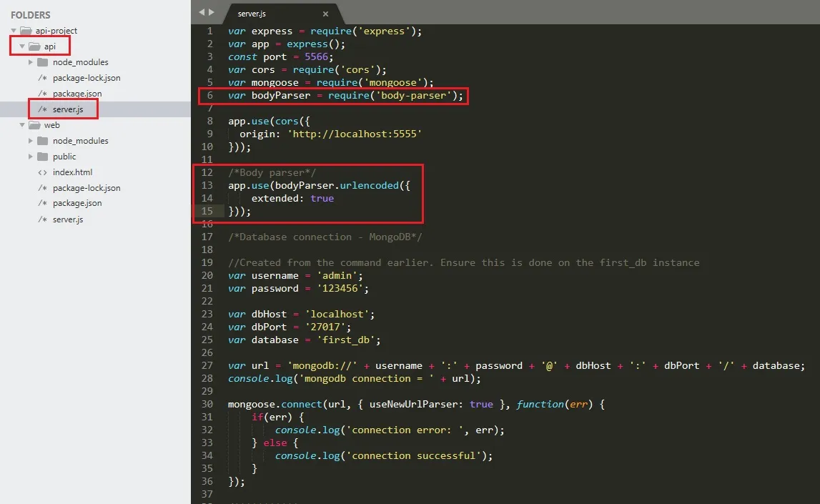820x504 pixels.
Task: Click the FOLDERS sidebar heading
Action: tap(30, 15)
